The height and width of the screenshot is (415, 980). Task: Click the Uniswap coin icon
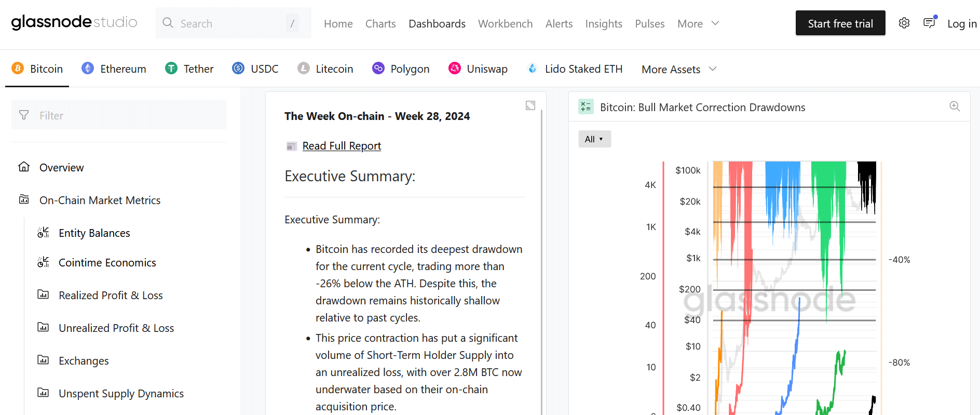455,68
